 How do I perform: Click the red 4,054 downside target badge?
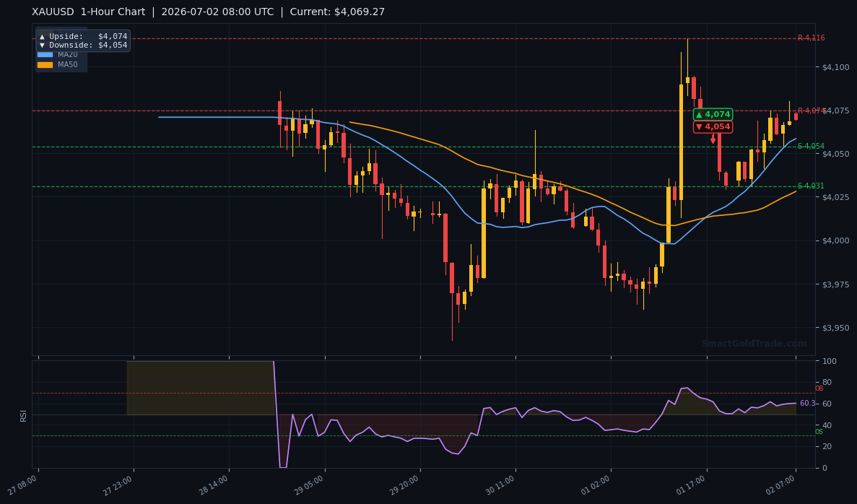tap(713, 126)
